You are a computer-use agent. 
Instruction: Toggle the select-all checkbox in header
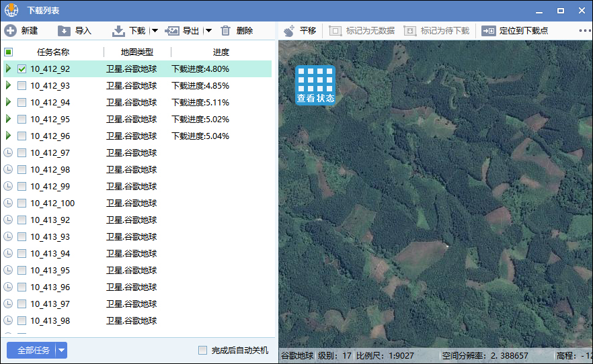(x=9, y=52)
